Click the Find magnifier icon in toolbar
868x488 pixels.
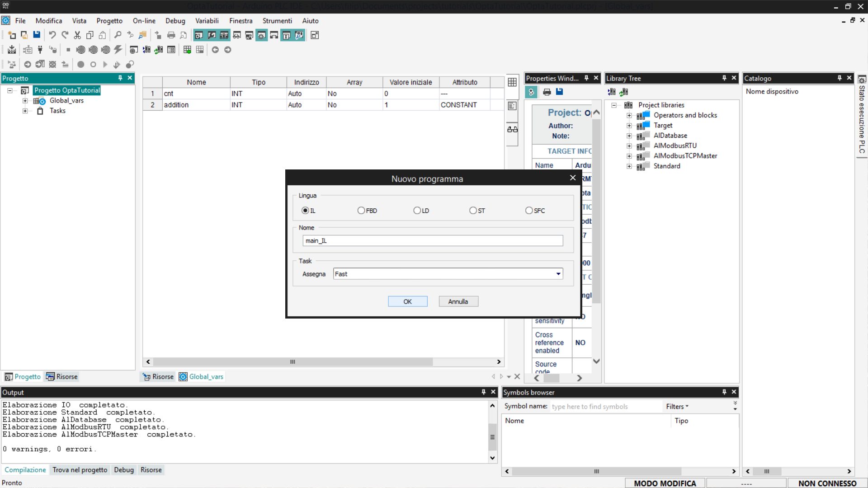(x=118, y=35)
